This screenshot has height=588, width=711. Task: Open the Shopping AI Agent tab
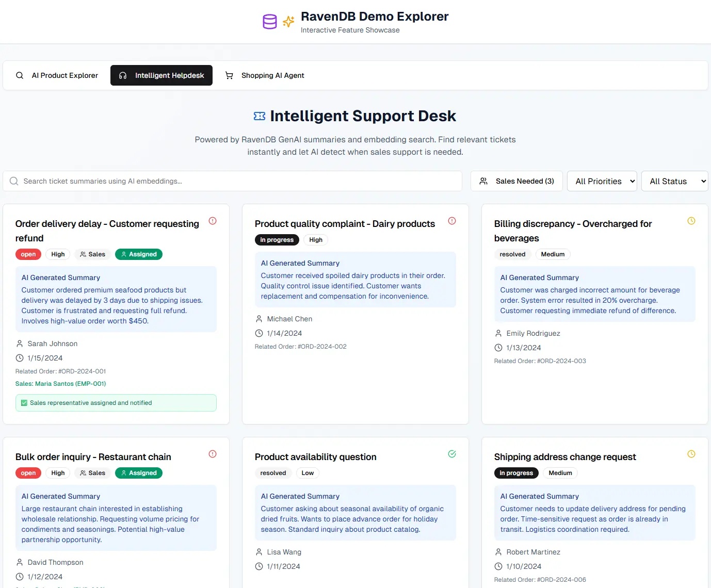pyautogui.click(x=265, y=75)
